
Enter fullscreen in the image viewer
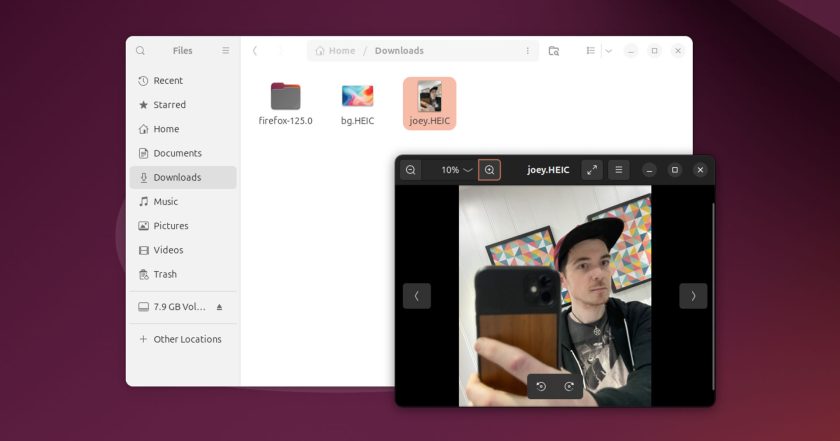pyautogui.click(x=592, y=170)
